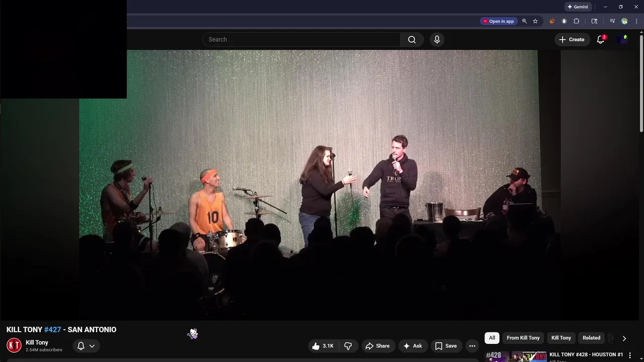Viewport: 644px width, 362px height.
Task: Click Open in app button
Action: click(x=498, y=21)
